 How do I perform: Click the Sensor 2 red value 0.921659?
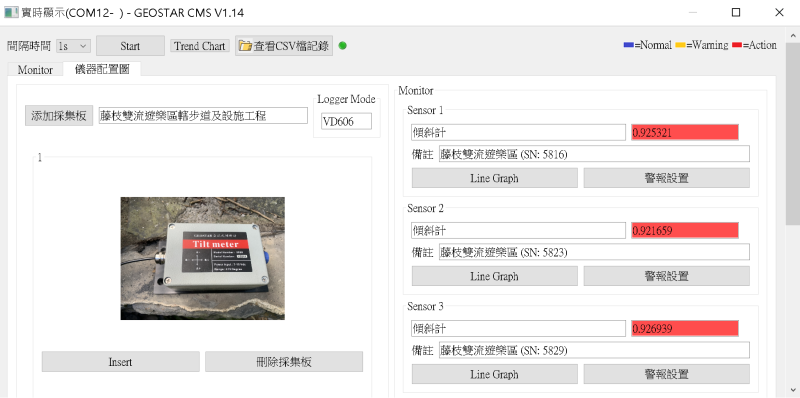[x=685, y=231]
